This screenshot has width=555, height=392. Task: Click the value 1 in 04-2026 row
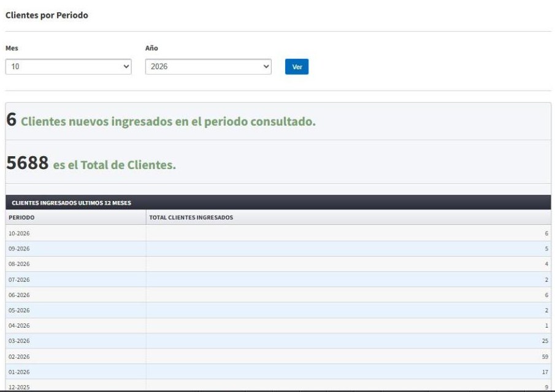click(546, 326)
